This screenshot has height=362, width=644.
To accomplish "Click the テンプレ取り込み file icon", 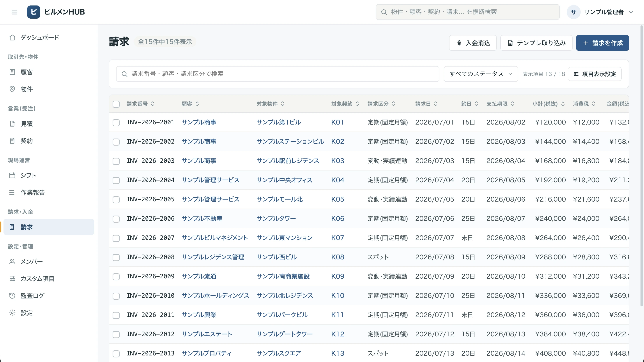I will pyautogui.click(x=510, y=43).
